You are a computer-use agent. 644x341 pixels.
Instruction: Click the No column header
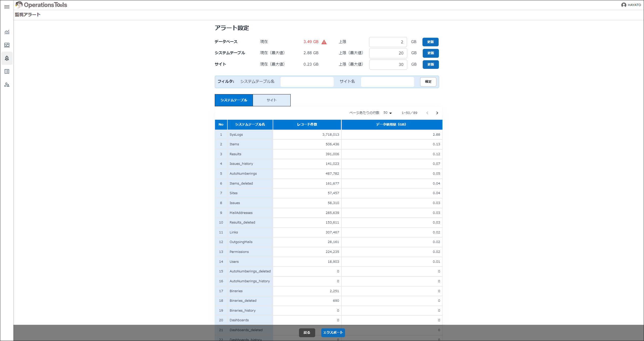(221, 125)
